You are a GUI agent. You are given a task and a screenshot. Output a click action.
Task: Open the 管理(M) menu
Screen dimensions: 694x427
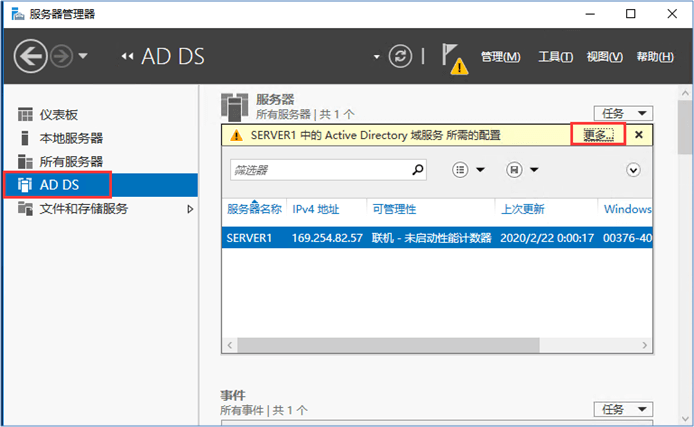501,57
